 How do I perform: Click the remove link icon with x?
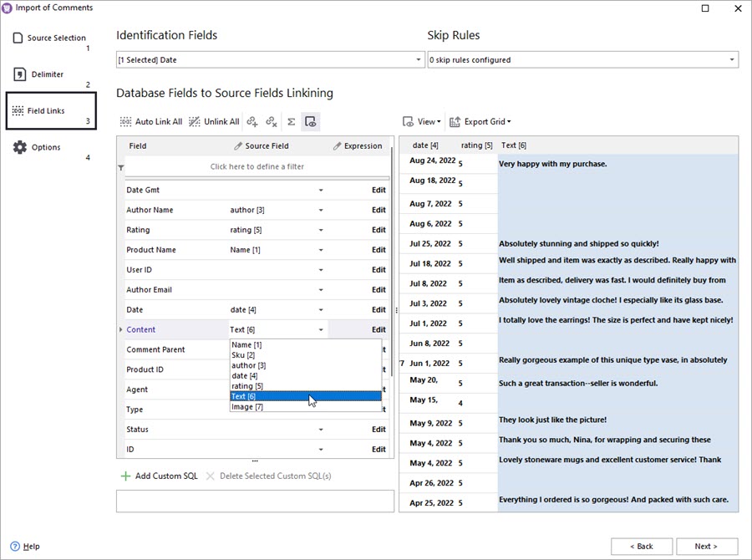tap(272, 122)
